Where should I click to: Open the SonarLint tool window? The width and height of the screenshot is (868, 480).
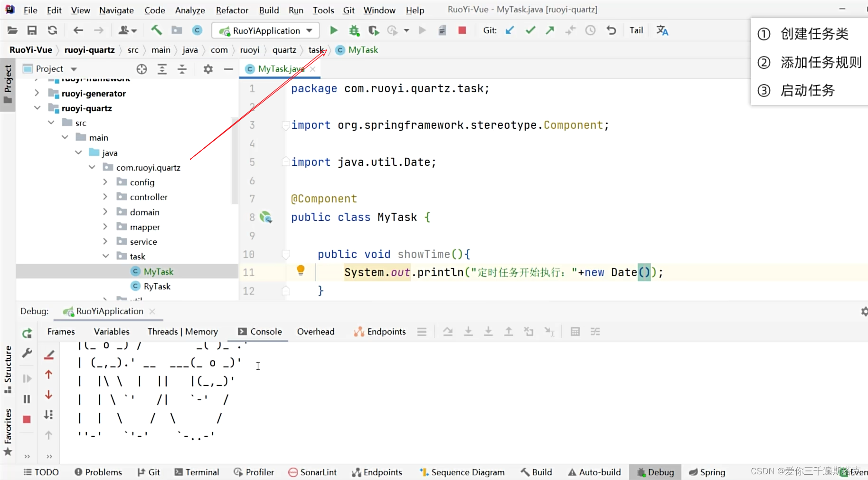(x=312, y=472)
